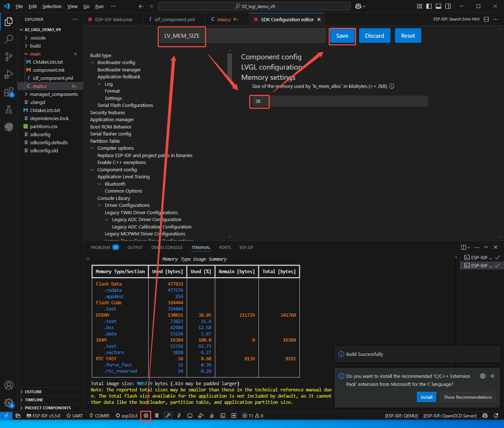This screenshot has width=504, height=428.
Task: Click Install in the C/C++ extension notification
Action: 426,397
